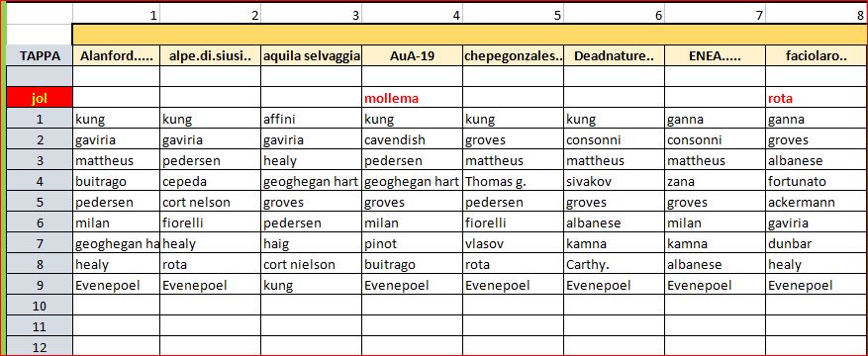Click the red mollema joker cell
The height and width of the screenshot is (356, 868).
413,99
